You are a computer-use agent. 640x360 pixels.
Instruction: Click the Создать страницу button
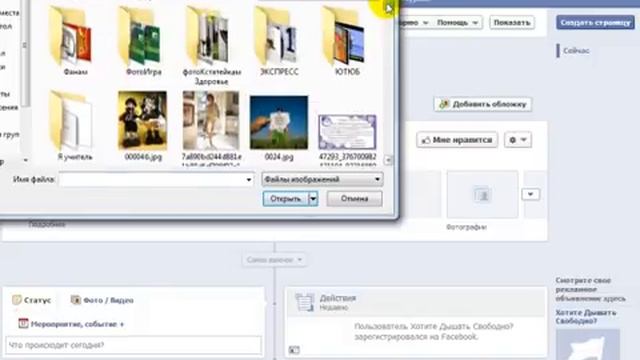(x=595, y=22)
